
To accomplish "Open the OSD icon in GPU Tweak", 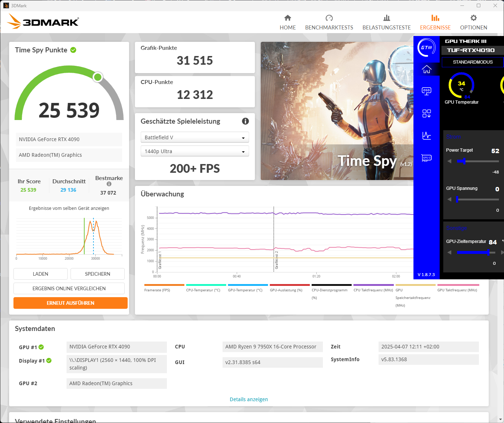I will pyautogui.click(x=427, y=91).
